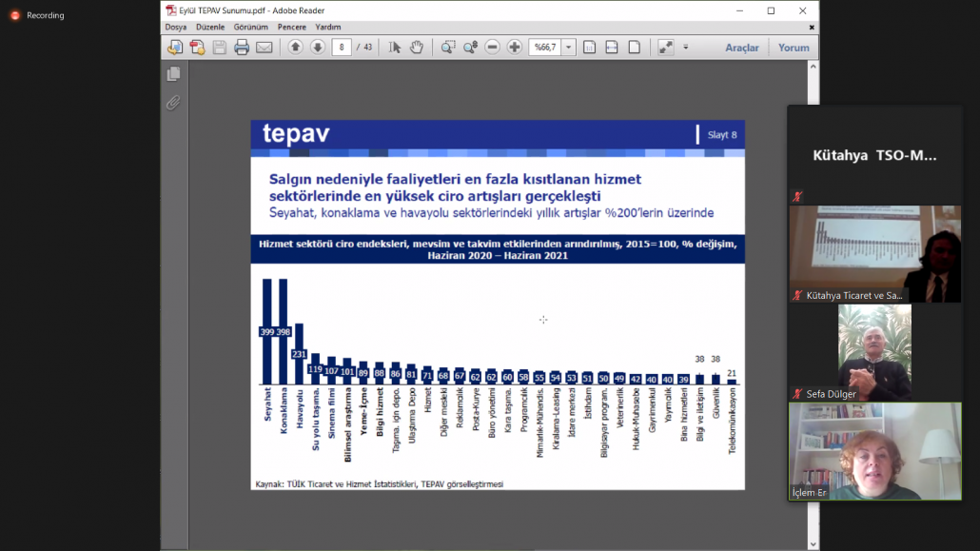This screenshot has width=980, height=551.
Task: Open the Dosya menu
Action: [176, 28]
